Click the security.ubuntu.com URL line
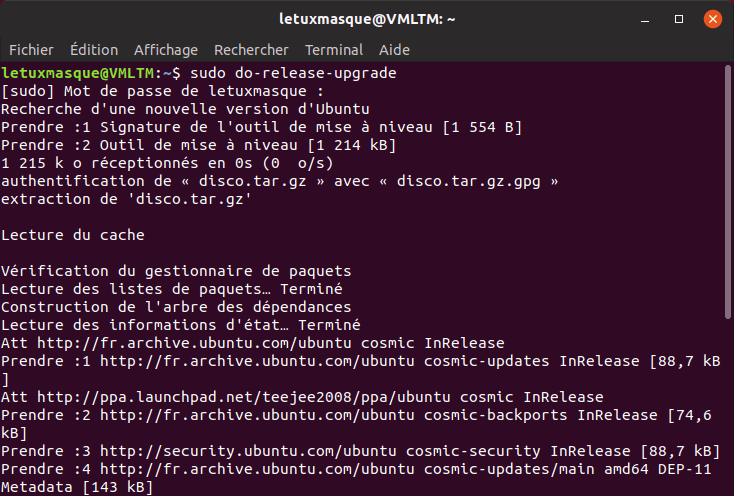Image resolution: width=734 pixels, height=496 pixels. coord(248,451)
